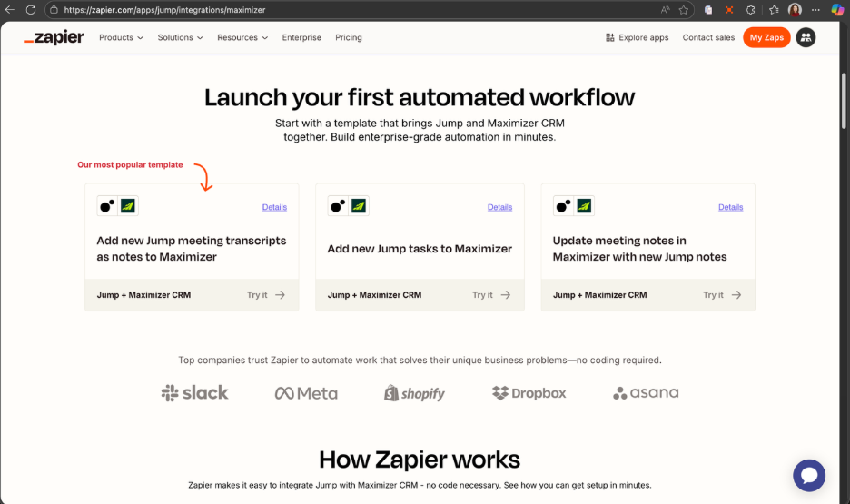Click the Maximizer icon in the tasks card
The image size is (850, 504).
click(359, 206)
